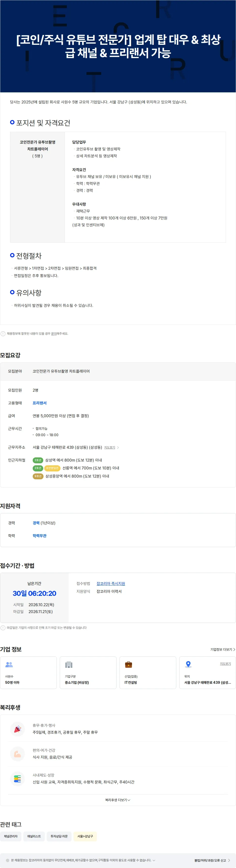Open the 기업구분 중소기업 card
The image size is (236, 868).
[88, 673]
